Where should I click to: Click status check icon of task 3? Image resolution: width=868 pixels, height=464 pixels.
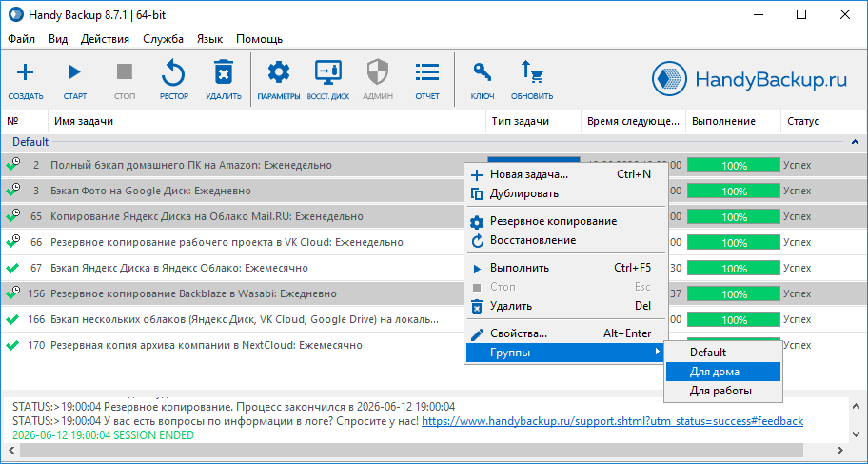click(13, 191)
